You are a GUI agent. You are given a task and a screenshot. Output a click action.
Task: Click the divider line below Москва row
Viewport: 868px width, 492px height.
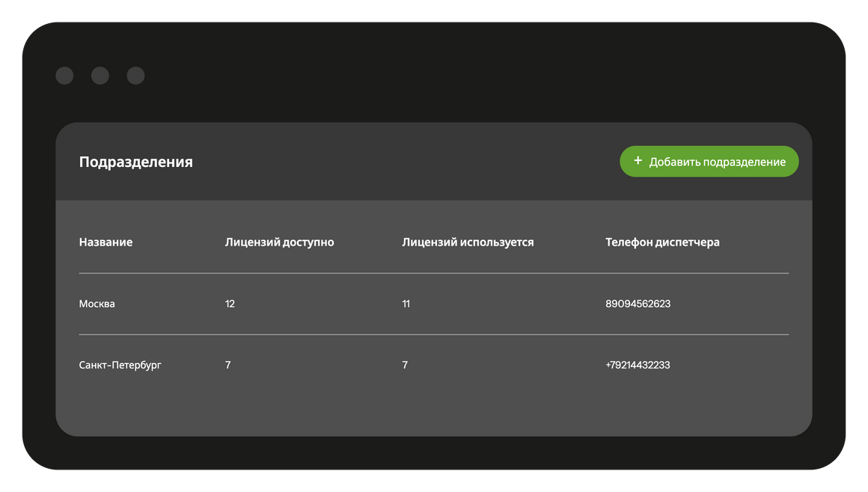pos(433,335)
